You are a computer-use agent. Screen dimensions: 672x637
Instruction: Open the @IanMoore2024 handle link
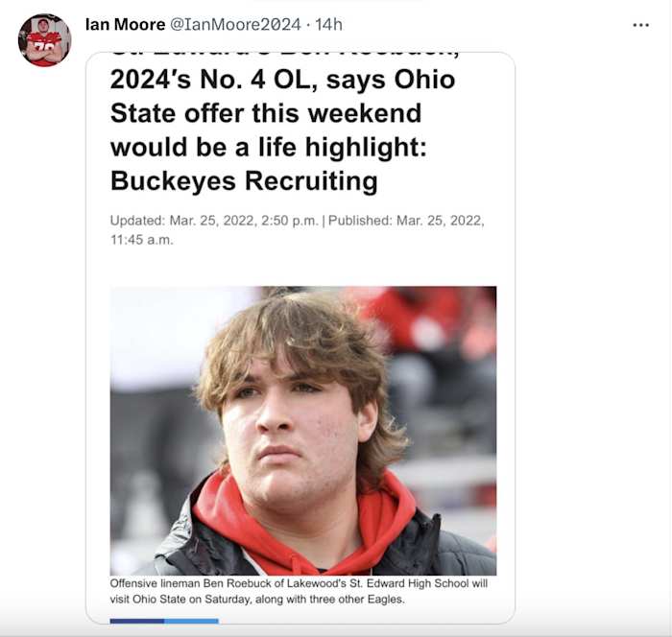tap(235, 24)
